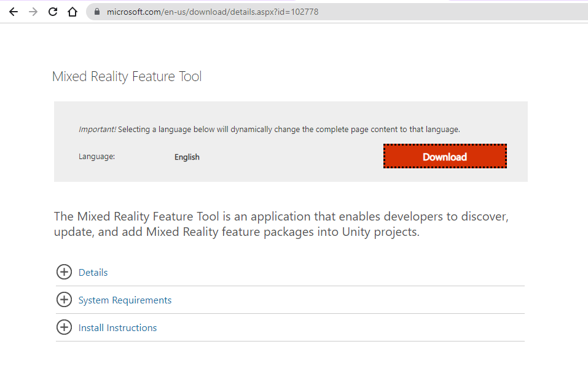The height and width of the screenshot is (371, 588).
Task: Click the 'Language:' label
Action: click(x=96, y=157)
